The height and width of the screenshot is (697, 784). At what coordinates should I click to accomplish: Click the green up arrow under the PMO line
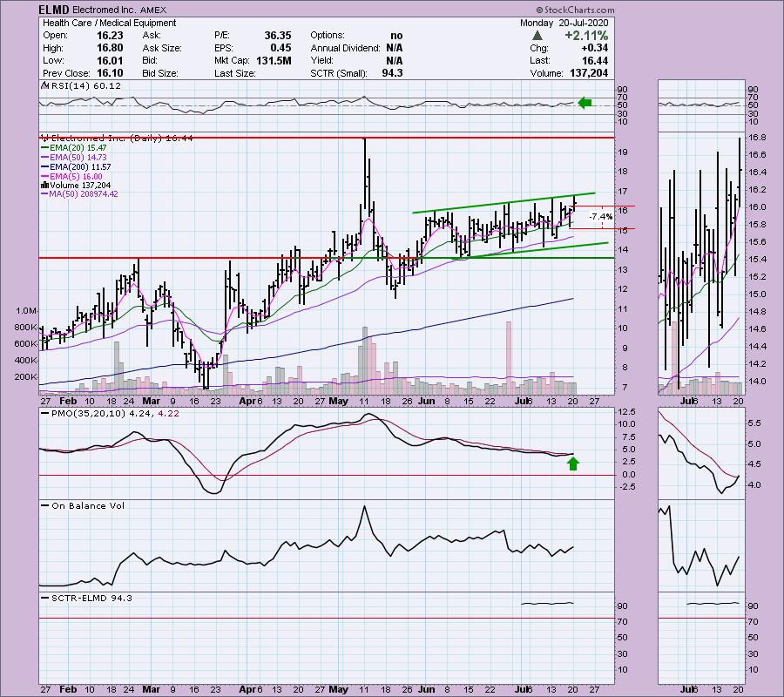(573, 464)
